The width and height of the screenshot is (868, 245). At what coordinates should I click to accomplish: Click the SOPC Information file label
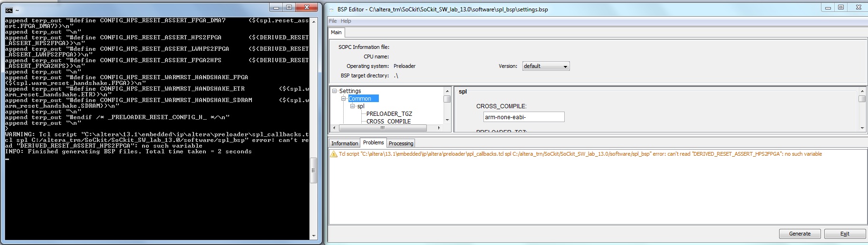click(x=364, y=47)
